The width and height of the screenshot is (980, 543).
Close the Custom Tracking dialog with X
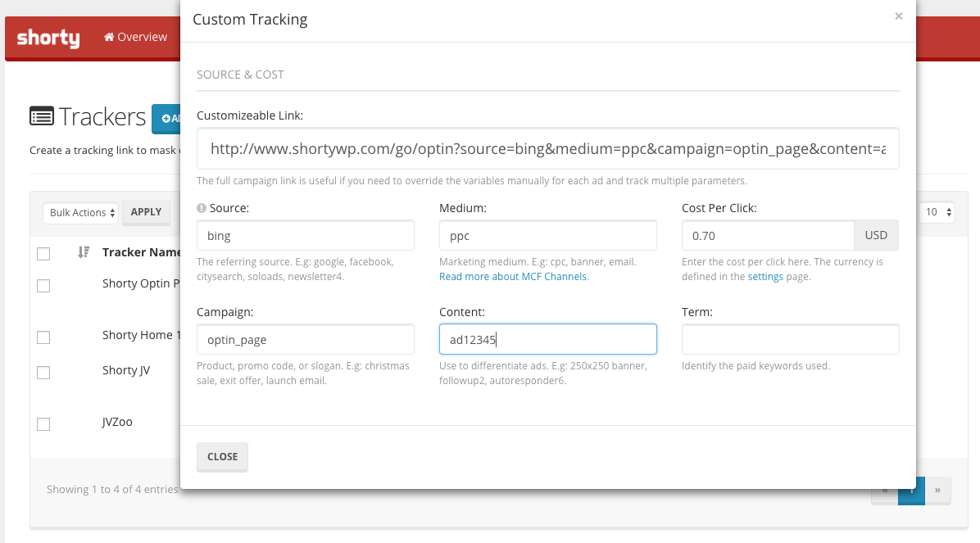(899, 16)
